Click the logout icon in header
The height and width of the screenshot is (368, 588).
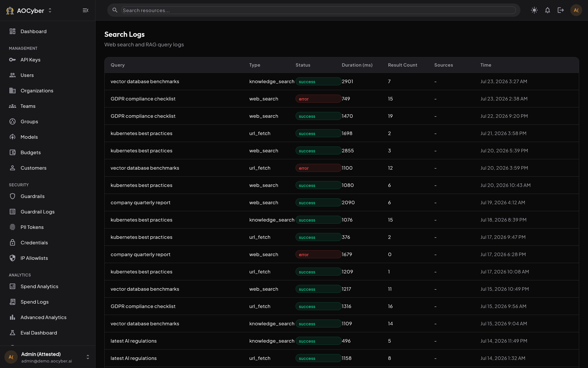pos(561,10)
